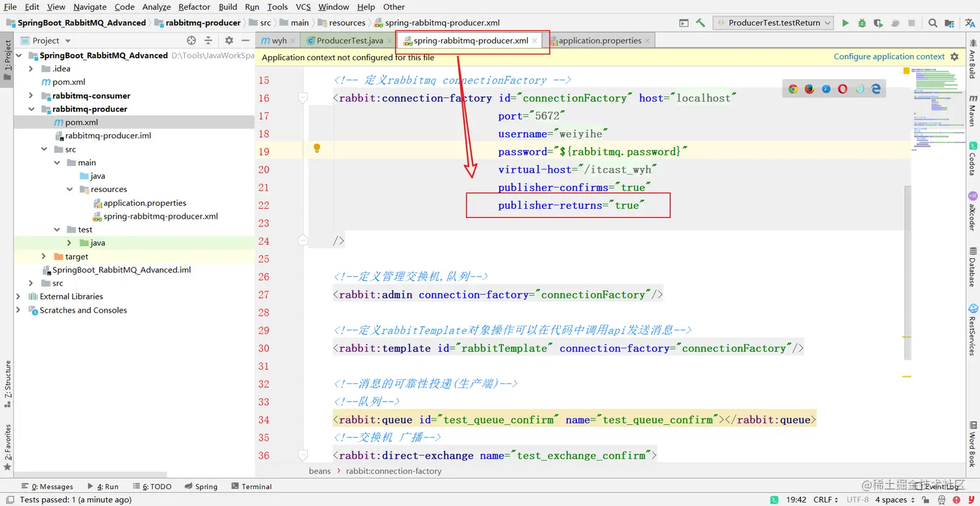Open in Opera browser icon
980x506 pixels.
click(x=843, y=89)
